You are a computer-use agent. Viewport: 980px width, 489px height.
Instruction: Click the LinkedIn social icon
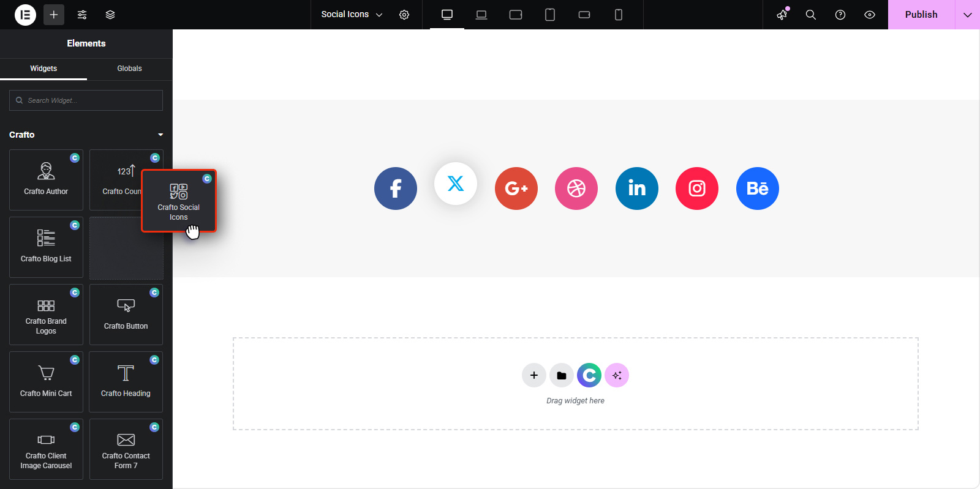(x=637, y=189)
